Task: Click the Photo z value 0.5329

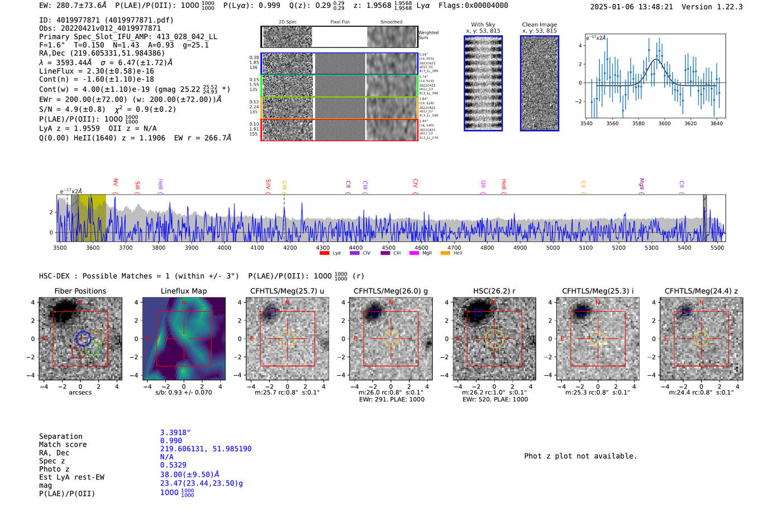Action: point(173,465)
